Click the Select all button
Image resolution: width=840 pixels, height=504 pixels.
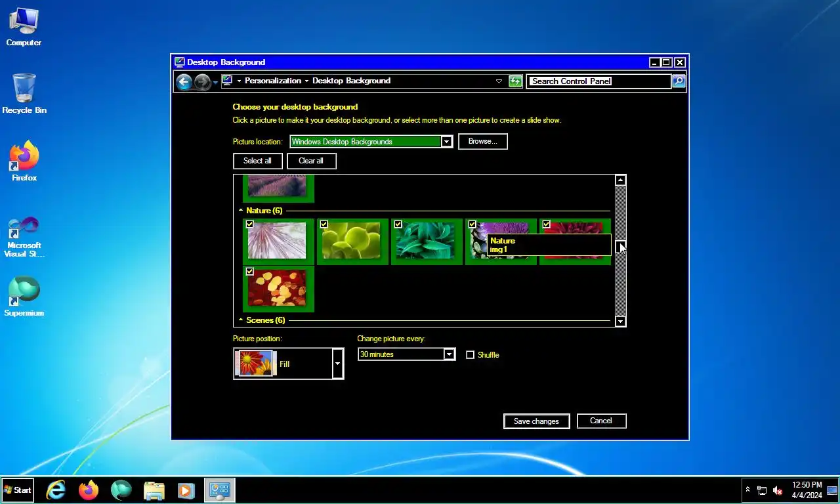pos(257,161)
